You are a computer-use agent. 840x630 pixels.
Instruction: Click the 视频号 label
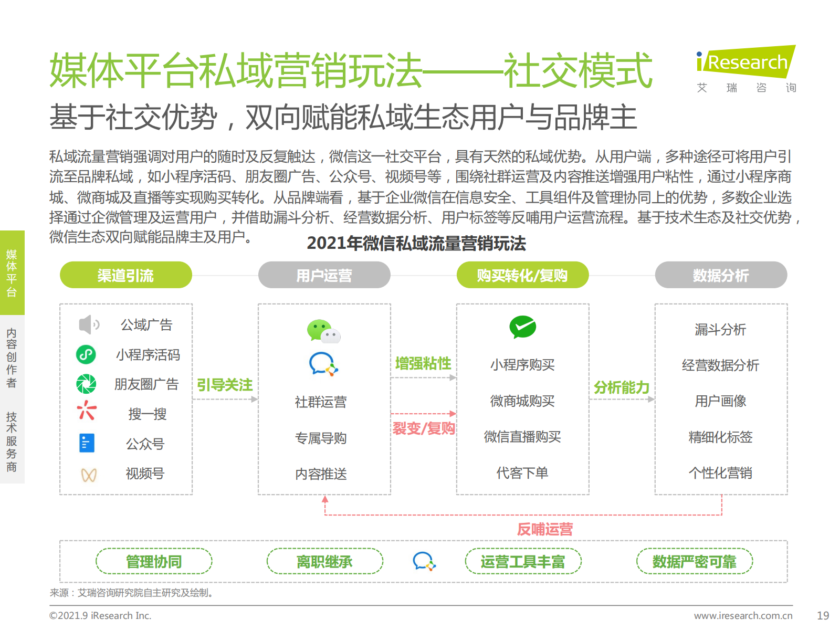click(x=145, y=474)
